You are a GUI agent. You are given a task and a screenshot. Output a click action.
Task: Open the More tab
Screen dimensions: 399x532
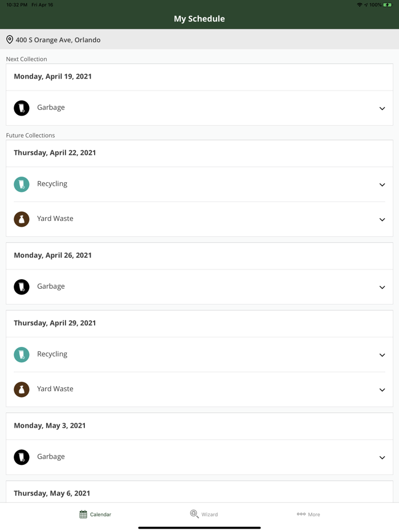pyautogui.click(x=308, y=514)
